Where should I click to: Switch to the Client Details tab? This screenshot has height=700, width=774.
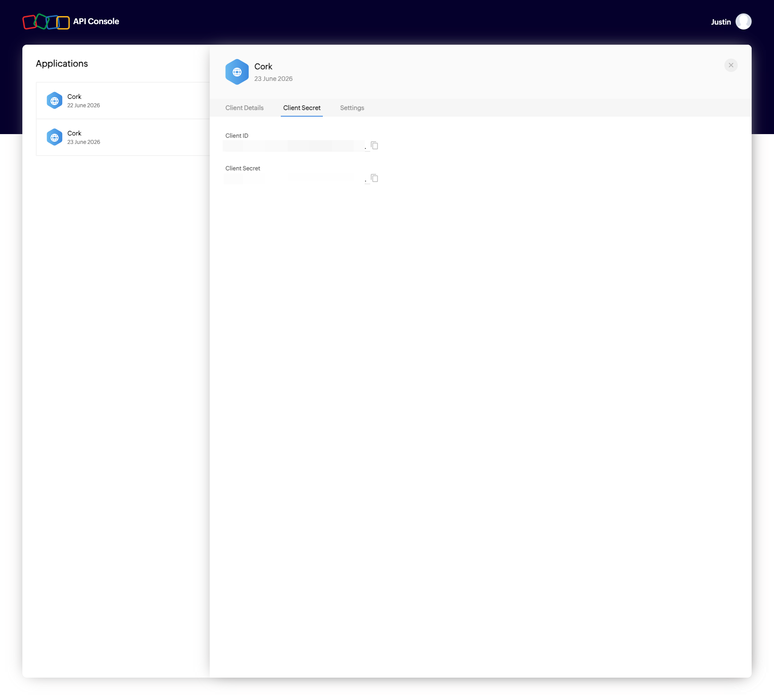click(245, 108)
